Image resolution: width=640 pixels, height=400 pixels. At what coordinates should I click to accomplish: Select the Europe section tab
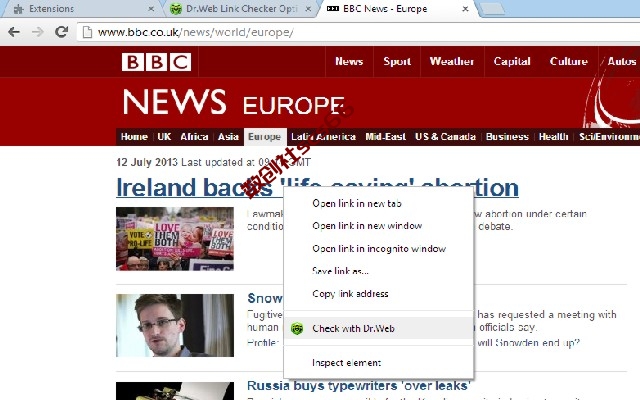point(264,137)
